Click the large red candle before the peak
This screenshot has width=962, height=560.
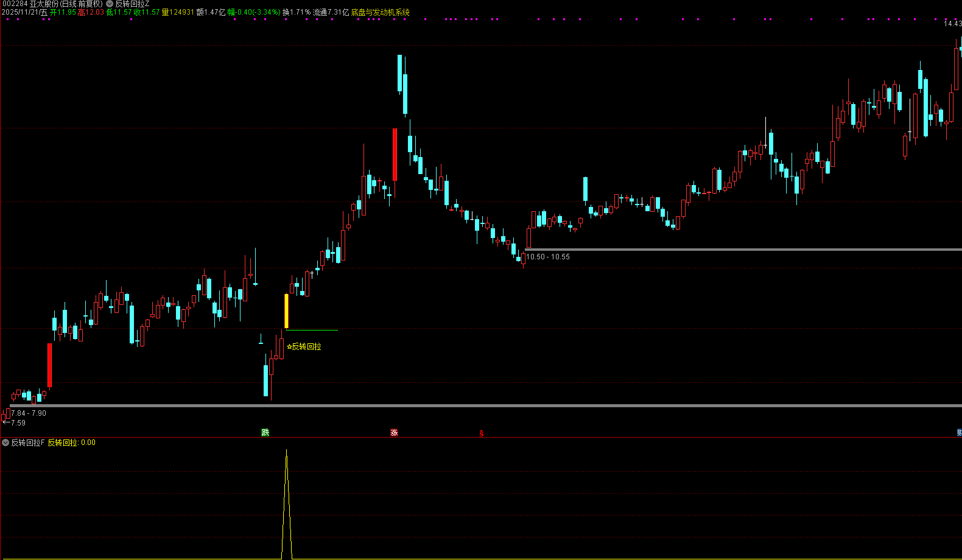(x=395, y=155)
